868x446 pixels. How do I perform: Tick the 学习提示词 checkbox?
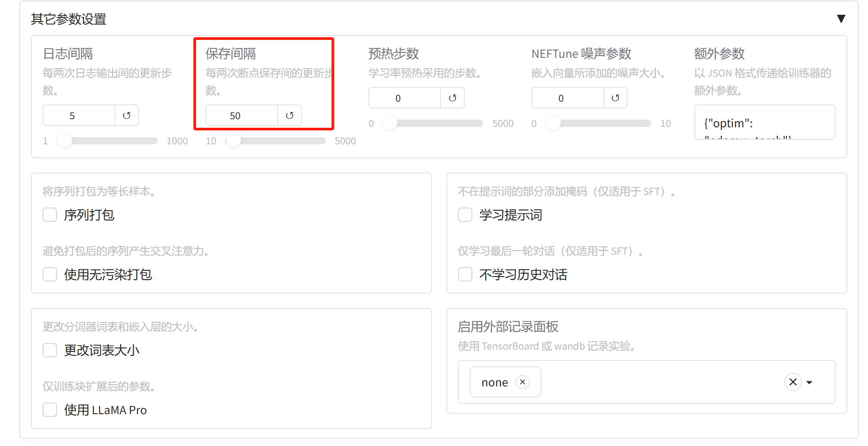465,215
